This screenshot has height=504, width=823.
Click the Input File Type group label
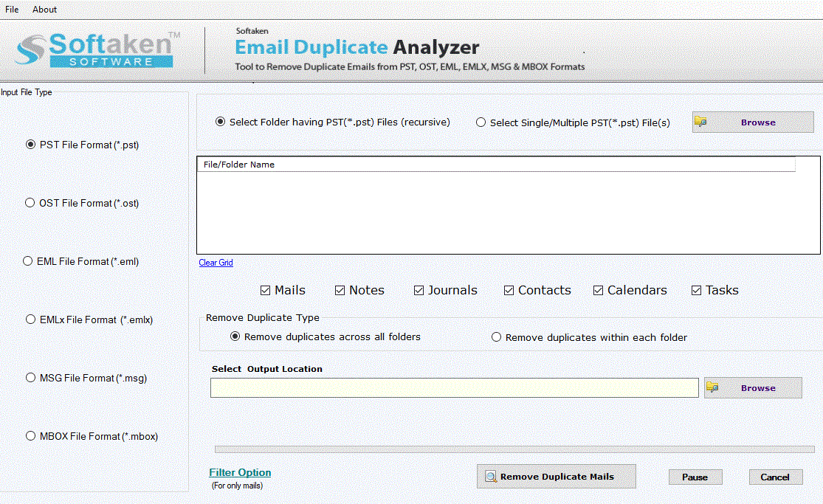coord(27,92)
